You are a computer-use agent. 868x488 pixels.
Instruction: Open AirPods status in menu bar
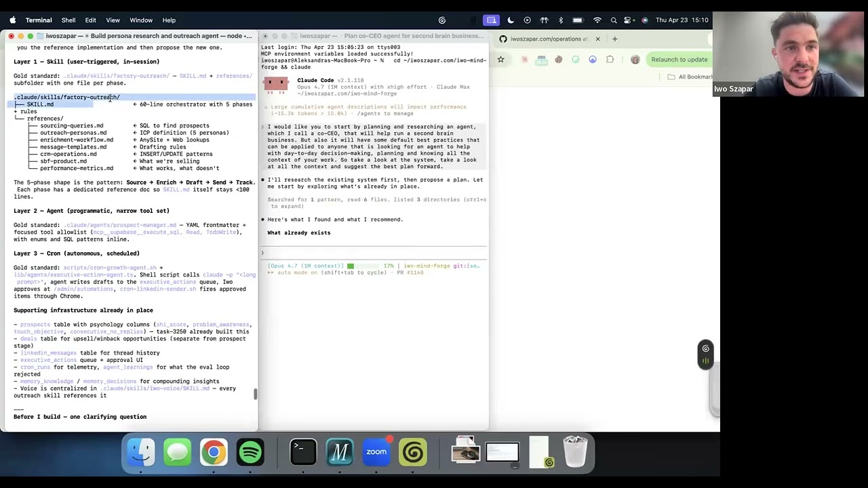544,20
